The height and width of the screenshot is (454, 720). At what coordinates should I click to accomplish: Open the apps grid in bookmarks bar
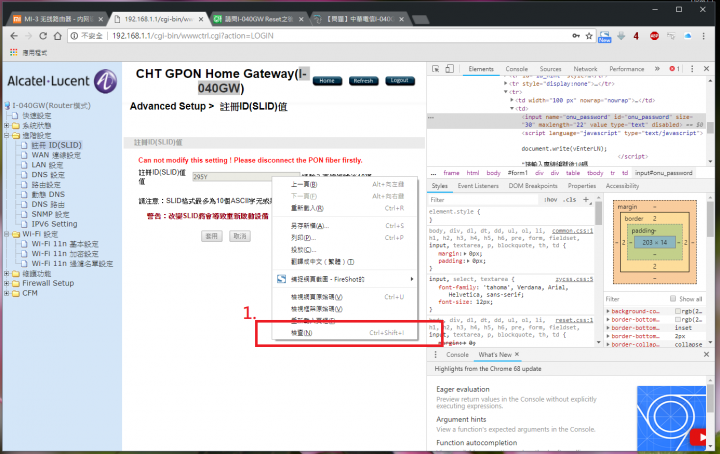pos(14,52)
